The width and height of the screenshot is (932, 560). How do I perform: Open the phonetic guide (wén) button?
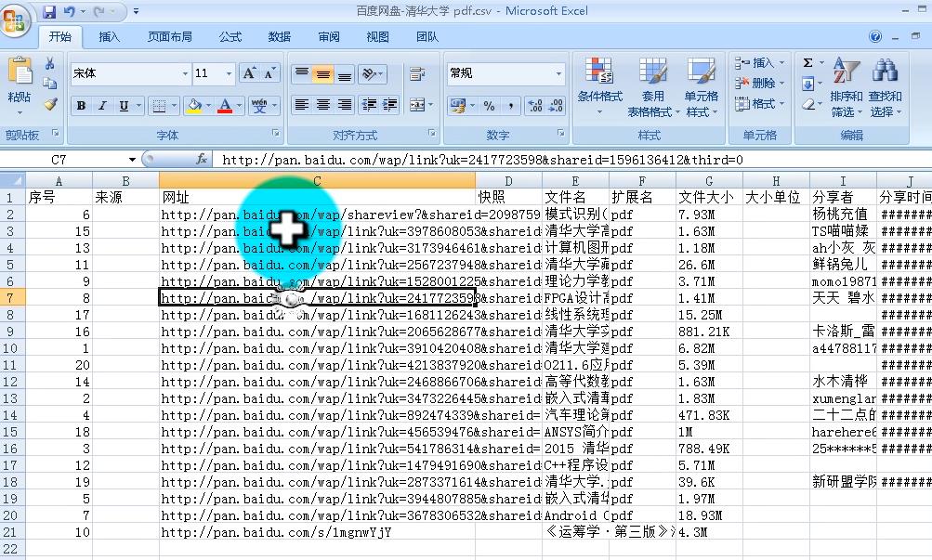(x=260, y=106)
